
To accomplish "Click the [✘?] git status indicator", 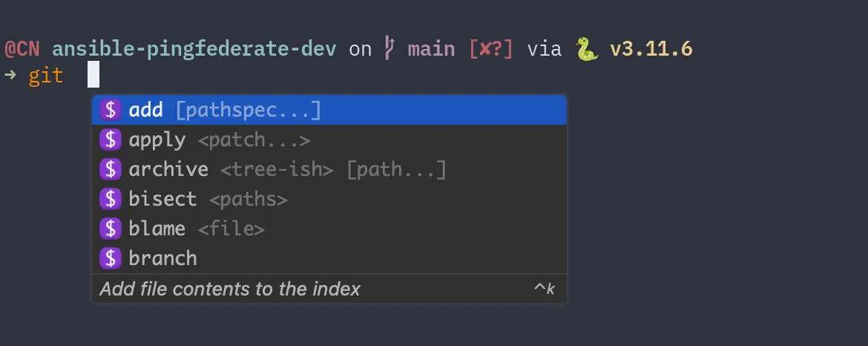I will (x=491, y=49).
